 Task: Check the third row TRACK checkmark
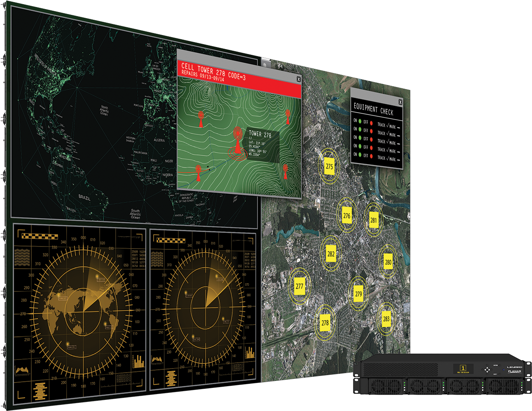click(387, 141)
